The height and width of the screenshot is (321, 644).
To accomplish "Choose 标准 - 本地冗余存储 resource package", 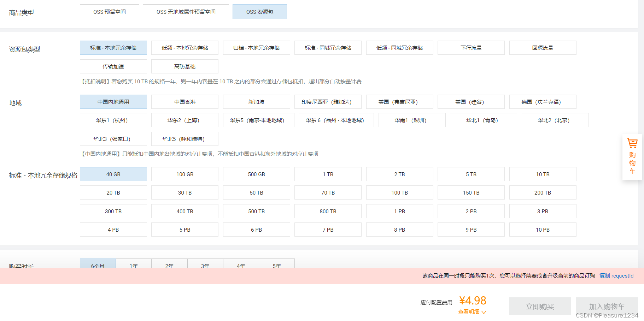I will click(x=113, y=48).
